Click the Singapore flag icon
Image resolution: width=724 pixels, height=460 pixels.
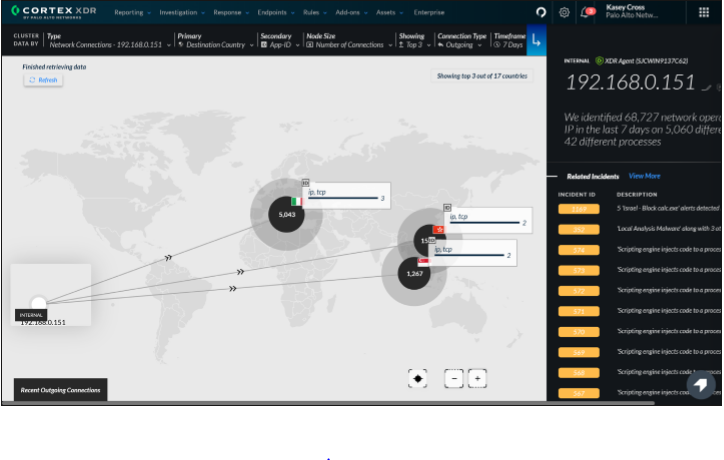423,262
